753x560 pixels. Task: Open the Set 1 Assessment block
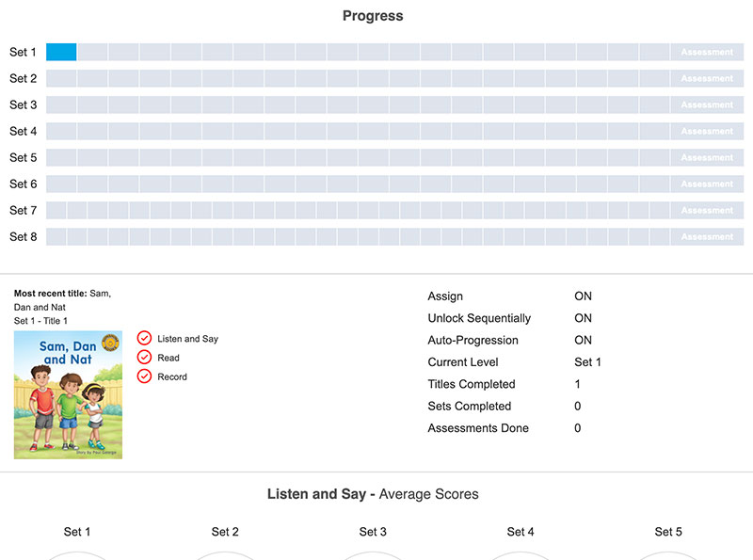click(707, 53)
